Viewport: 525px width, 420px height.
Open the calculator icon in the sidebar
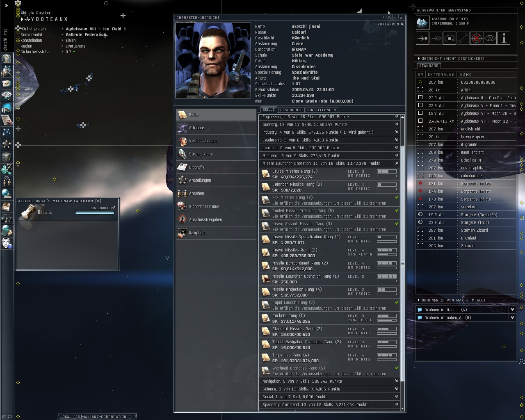coord(7,231)
